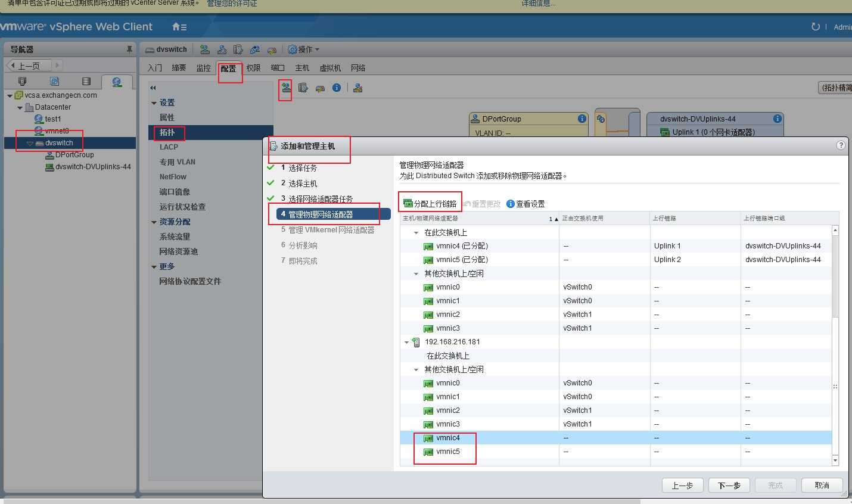Select the highlighted vmnic4 row under 192.168.216.181
The width and height of the screenshot is (852, 504).
pyautogui.click(x=616, y=438)
